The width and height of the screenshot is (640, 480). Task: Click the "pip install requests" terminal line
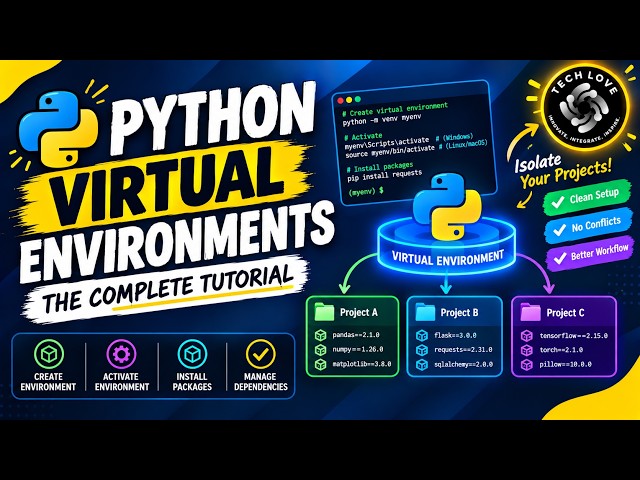point(384,176)
